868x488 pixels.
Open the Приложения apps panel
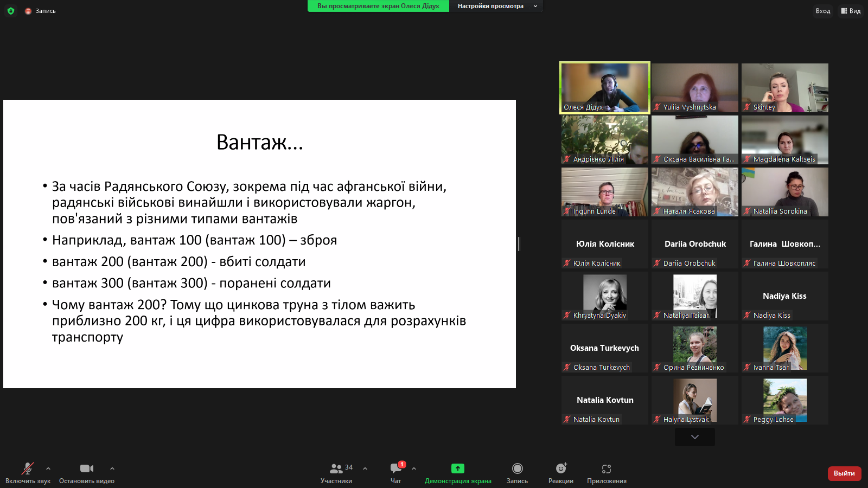tap(607, 473)
